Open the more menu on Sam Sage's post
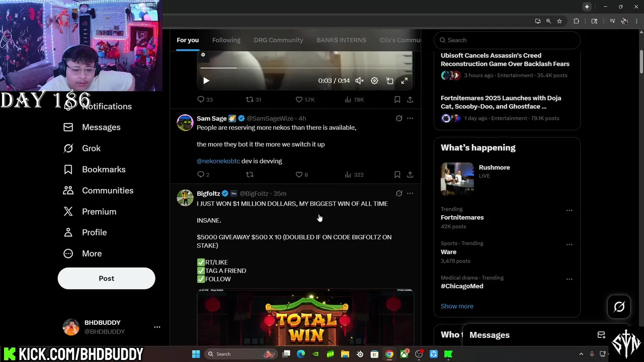This screenshot has height=362, width=644. 410,118
